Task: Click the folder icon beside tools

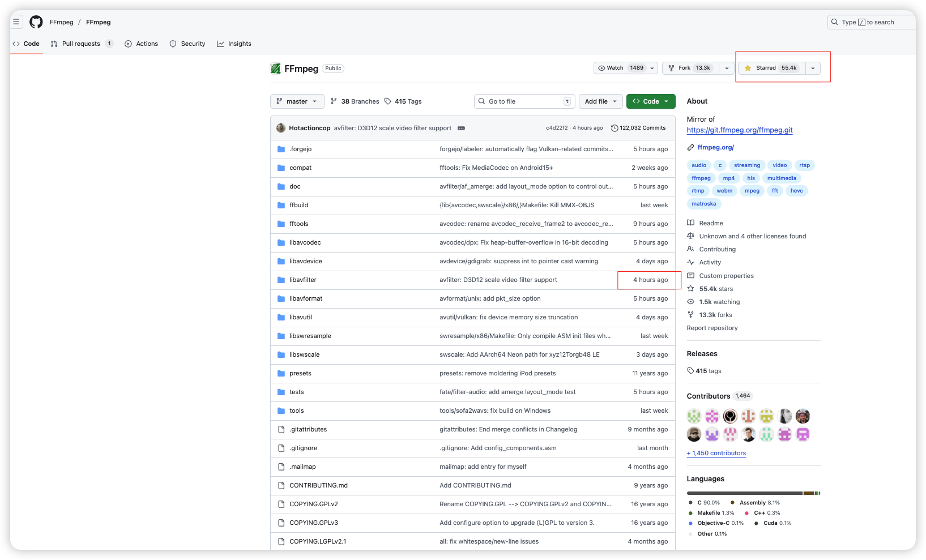Action: tap(281, 411)
